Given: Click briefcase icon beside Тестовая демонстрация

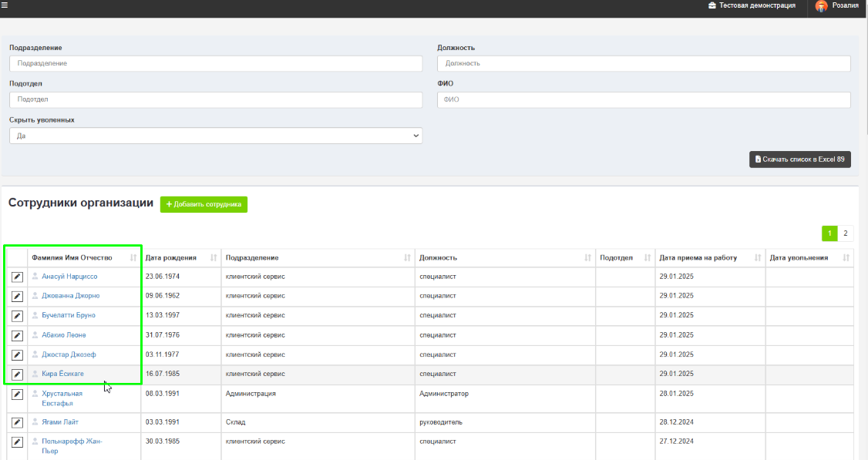Looking at the screenshot, I should pyautogui.click(x=712, y=5).
